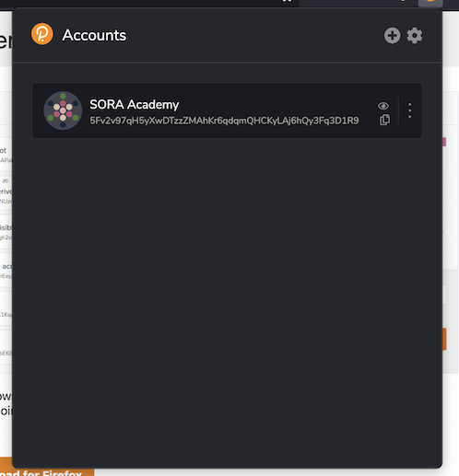
Task: Click the background row ending in "ot"
Action: pos(6,155)
